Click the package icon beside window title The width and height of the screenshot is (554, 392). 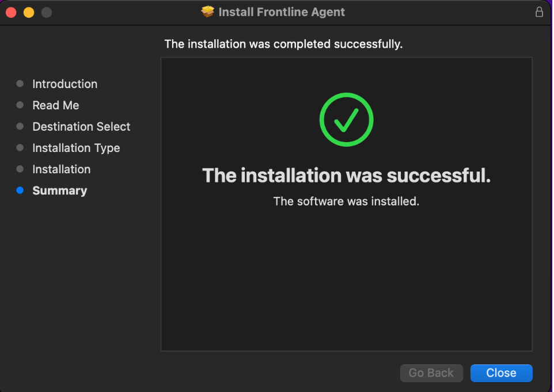[208, 12]
